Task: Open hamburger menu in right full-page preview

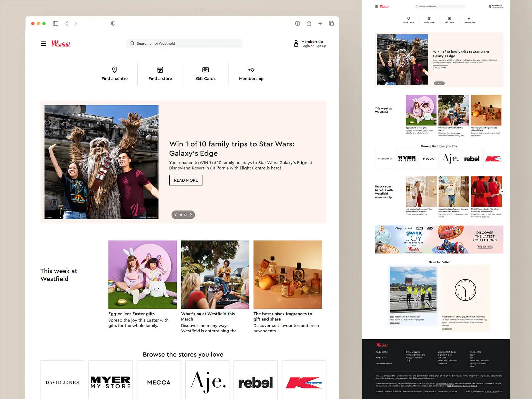Action: coord(376,6)
